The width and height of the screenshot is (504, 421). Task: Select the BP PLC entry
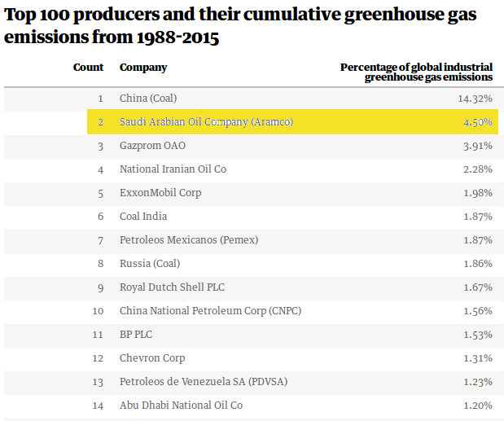tap(136, 335)
